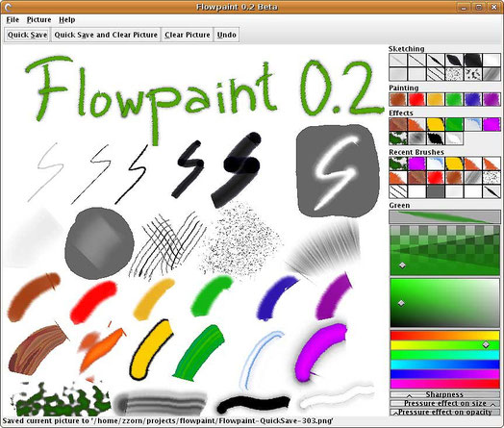This screenshot has height=428, width=504.
Task: Open the Picture menu
Action: pos(38,20)
